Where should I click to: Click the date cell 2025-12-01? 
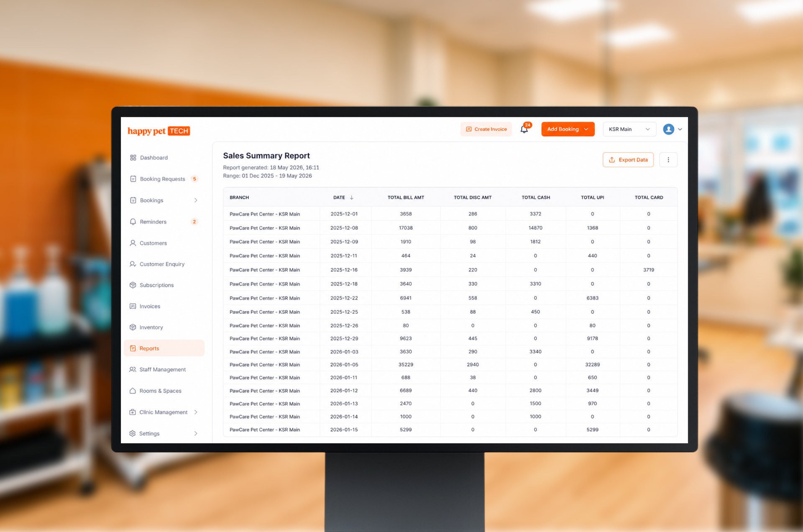coord(344,214)
